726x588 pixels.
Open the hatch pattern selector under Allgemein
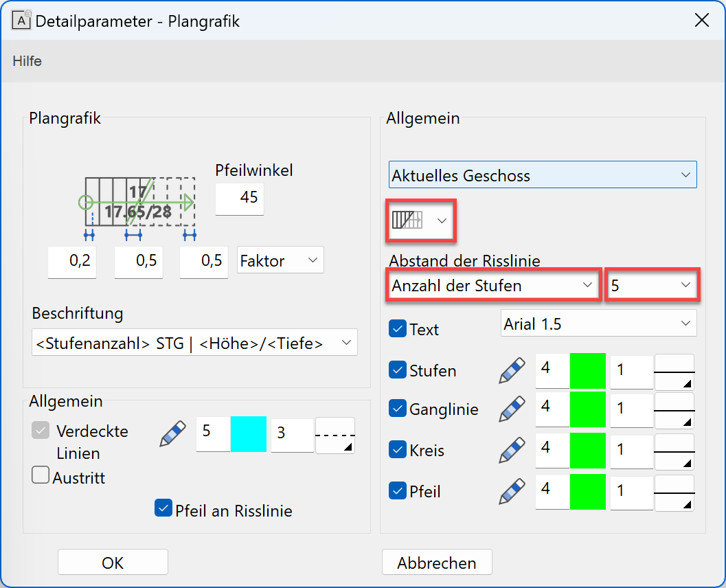(x=420, y=220)
